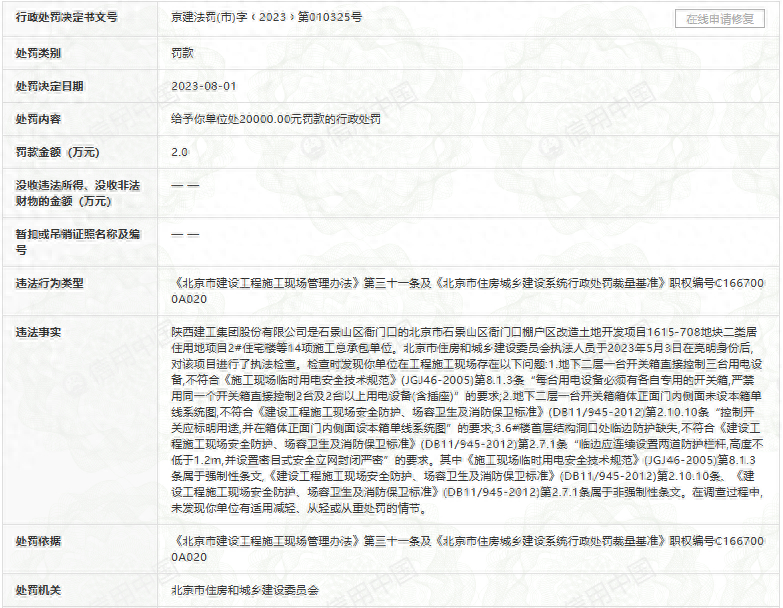Click the 没收违法所得、没收非法财物的金额 label
Viewport: 783px width, 608px height.
click(x=77, y=193)
